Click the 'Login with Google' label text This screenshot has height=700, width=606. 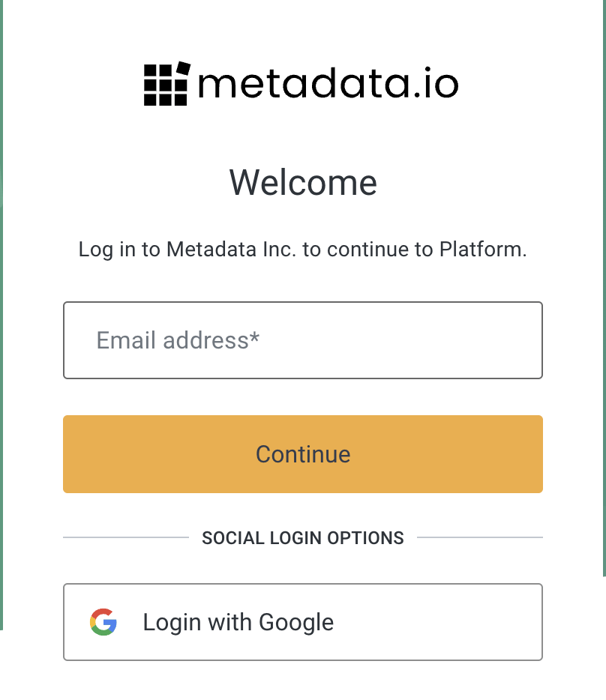pyautogui.click(x=238, y=622)
